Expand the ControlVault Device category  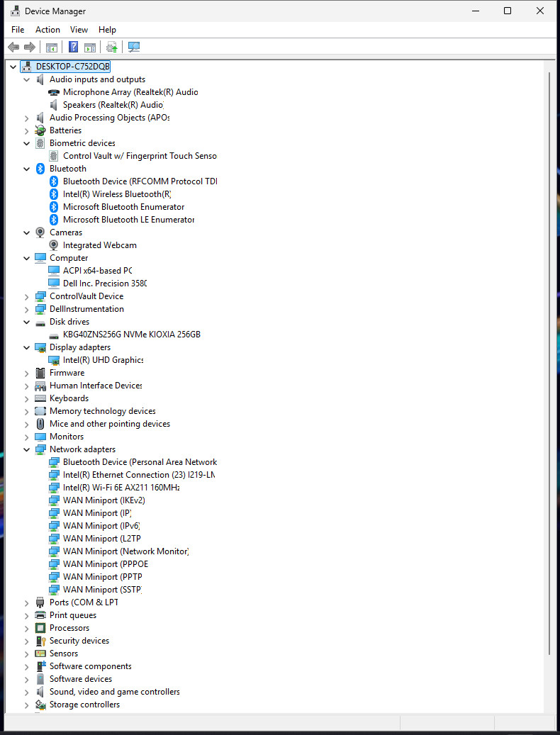(27, 297)
